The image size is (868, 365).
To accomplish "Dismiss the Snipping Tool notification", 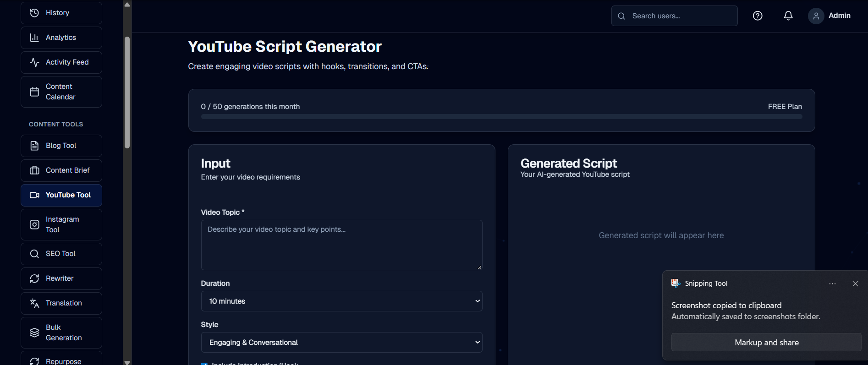I will coord(855,284).
